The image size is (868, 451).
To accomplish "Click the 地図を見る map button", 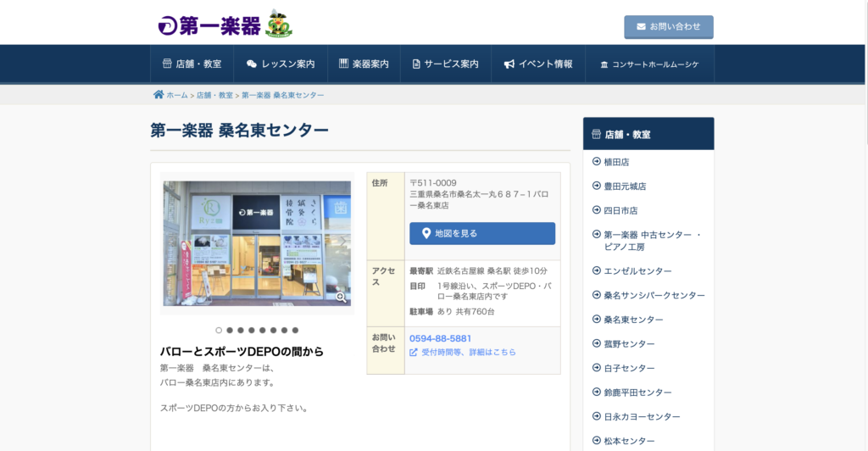I will tap(482, 233).
